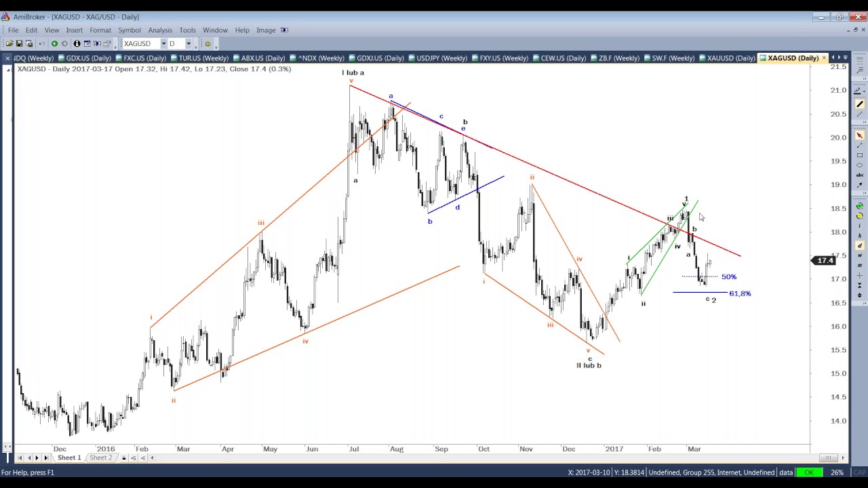Click the color pen line-color icon
The height and width of the screenshot is (488, 868).
pos(859,91)
